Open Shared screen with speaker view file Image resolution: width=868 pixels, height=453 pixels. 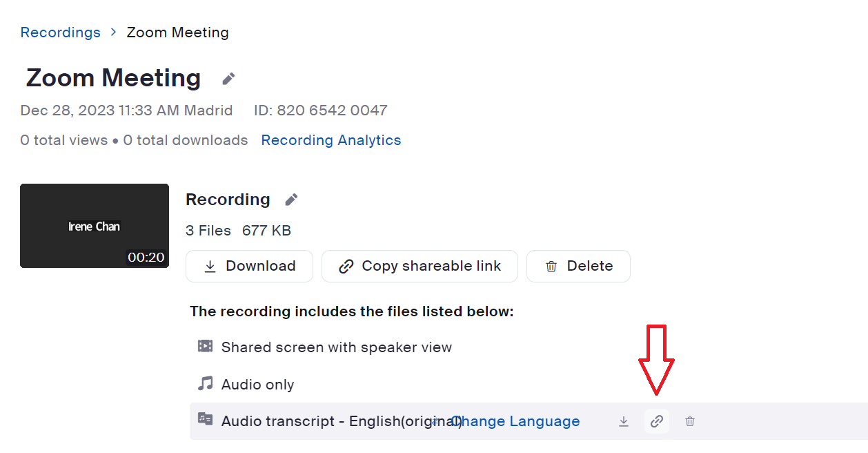pyautogui.click(x=336, y=347)
